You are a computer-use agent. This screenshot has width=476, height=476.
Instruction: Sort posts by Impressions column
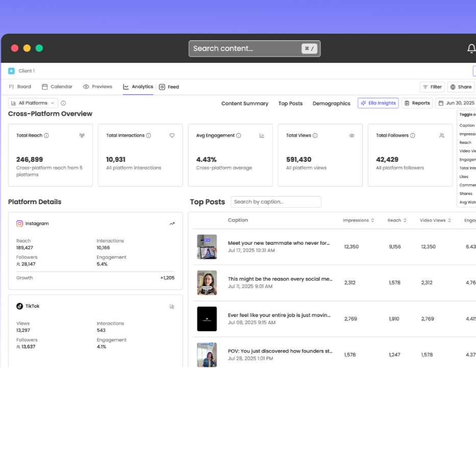tap(358, 220)
